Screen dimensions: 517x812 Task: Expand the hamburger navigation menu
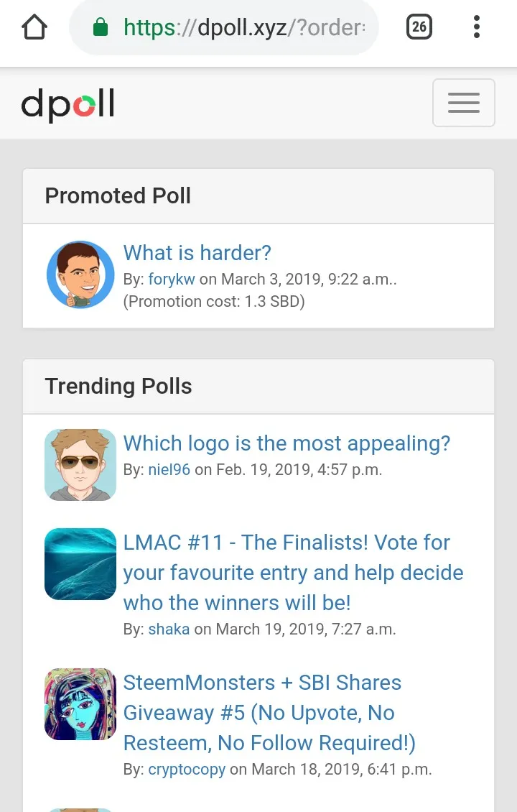point(463,103)
